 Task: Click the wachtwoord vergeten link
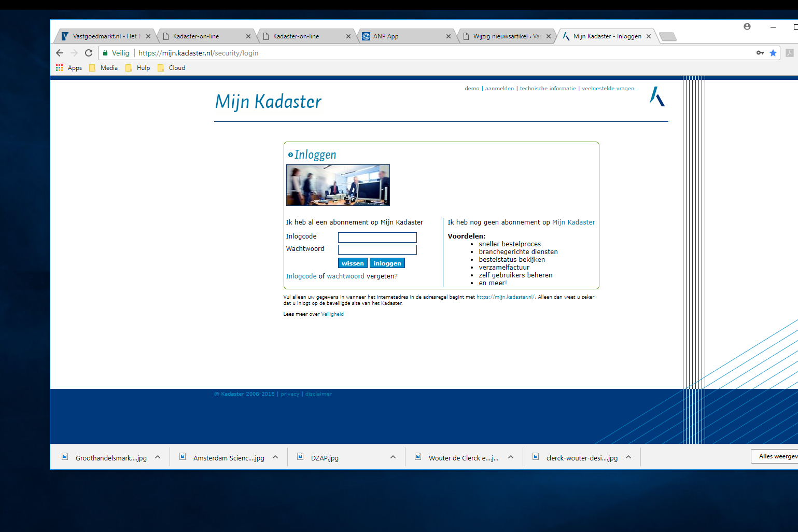pyautogui.click(x=345, y=276)
